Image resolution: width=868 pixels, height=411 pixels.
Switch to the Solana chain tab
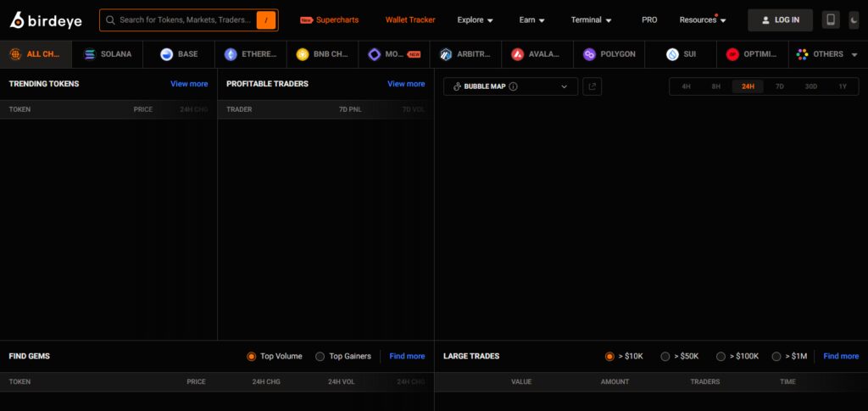(x=108, y=54)
